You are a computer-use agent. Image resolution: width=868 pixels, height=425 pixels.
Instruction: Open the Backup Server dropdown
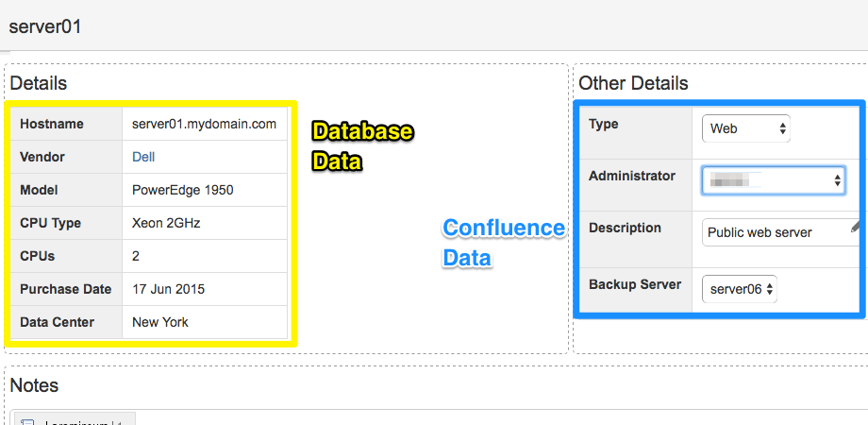click(740, 289)
